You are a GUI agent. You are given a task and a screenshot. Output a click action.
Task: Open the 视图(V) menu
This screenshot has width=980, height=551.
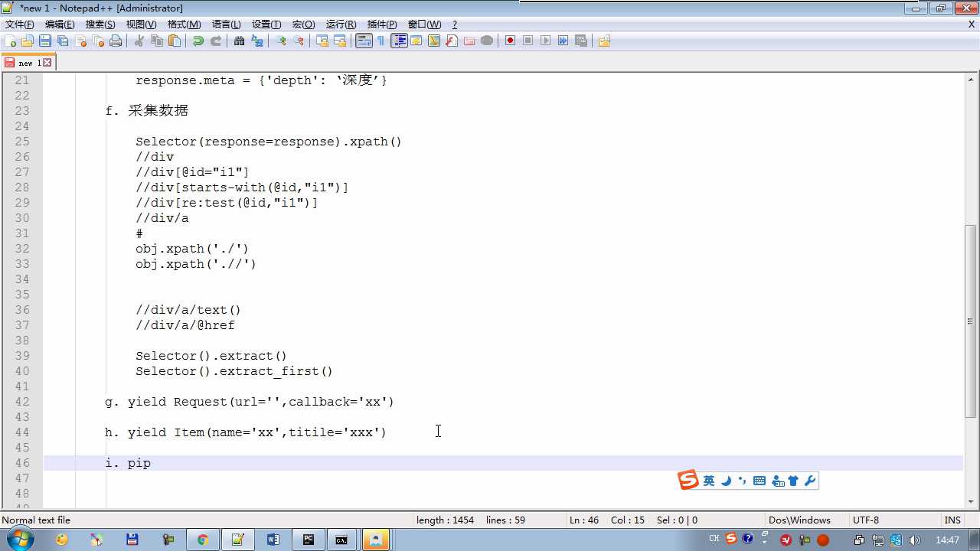coord(141,24)
